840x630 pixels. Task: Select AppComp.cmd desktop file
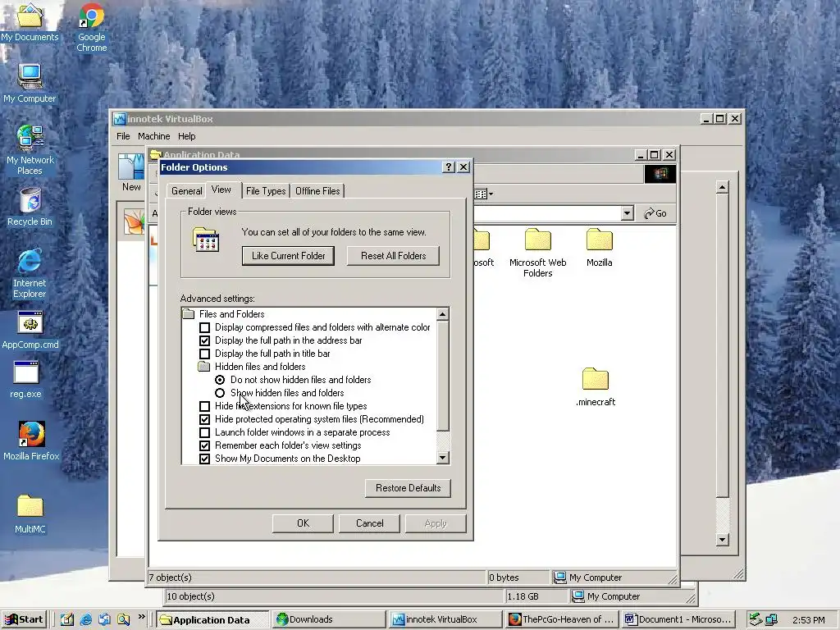[x=30, y=330]
